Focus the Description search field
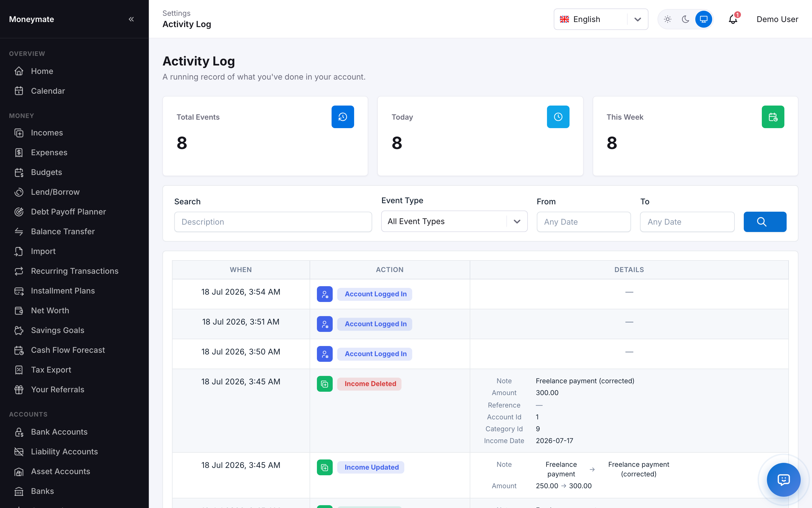This screenshot has height=508, width=812. (x=273, y=222)
